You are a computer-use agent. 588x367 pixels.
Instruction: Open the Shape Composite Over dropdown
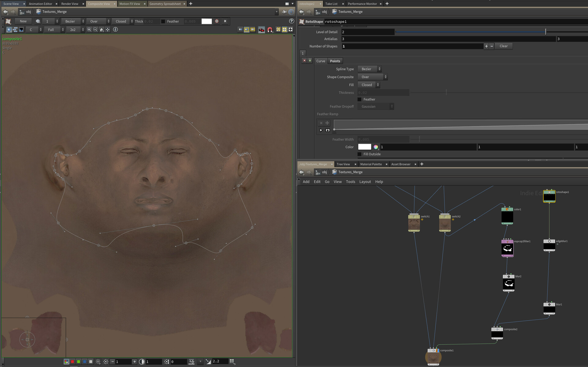point(372,77)
